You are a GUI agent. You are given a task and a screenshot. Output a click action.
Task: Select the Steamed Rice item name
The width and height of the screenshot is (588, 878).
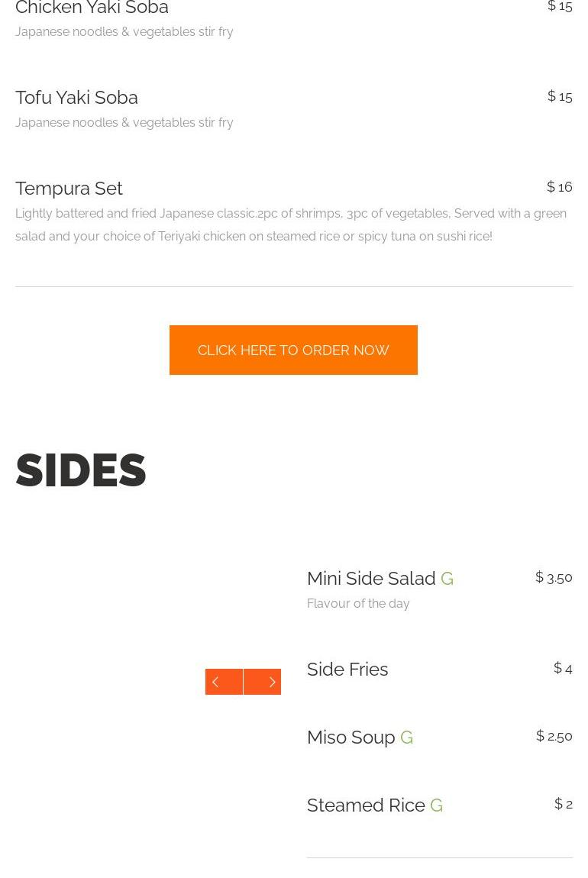(366, 805)
